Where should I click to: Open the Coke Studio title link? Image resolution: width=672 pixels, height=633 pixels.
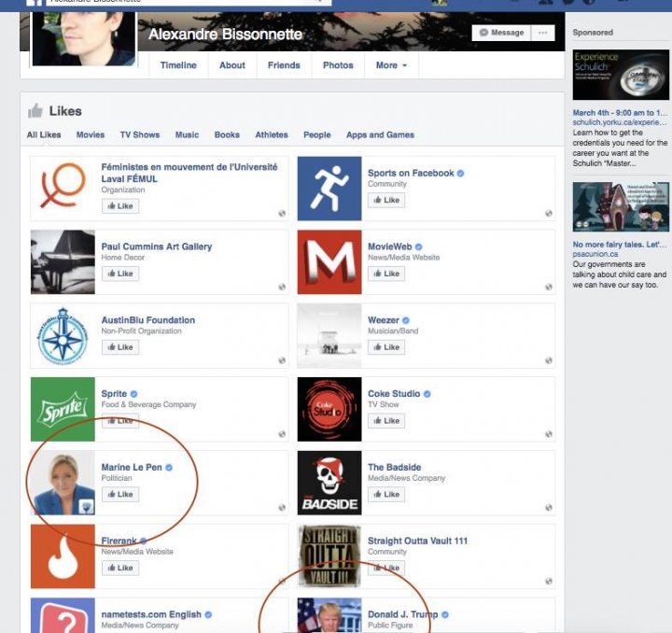click(x=394, y=394)
